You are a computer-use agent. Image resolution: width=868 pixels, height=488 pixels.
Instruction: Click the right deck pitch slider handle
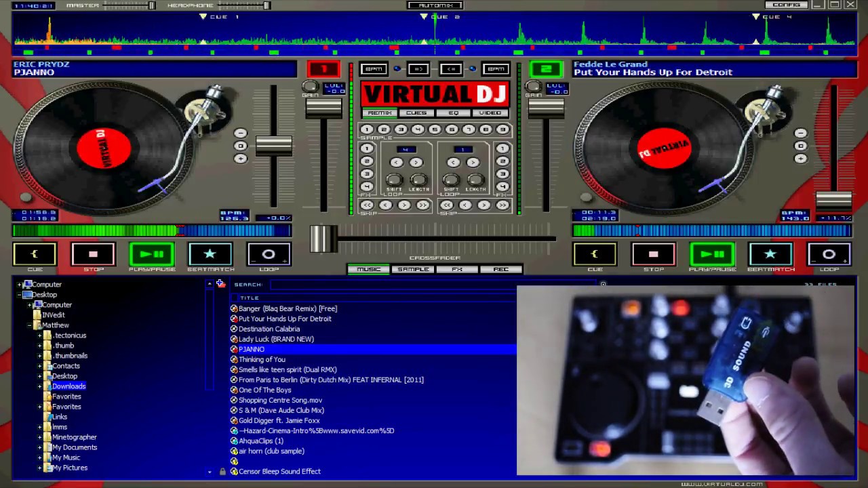click(833, 201)
